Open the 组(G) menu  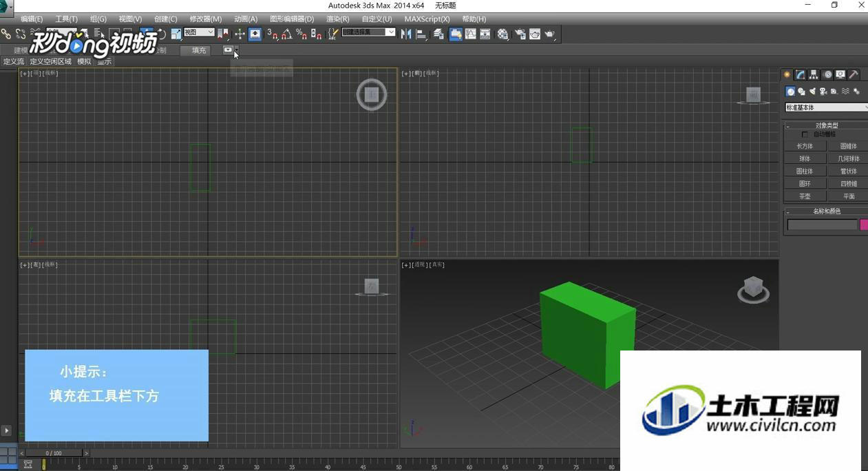point(98,19)
